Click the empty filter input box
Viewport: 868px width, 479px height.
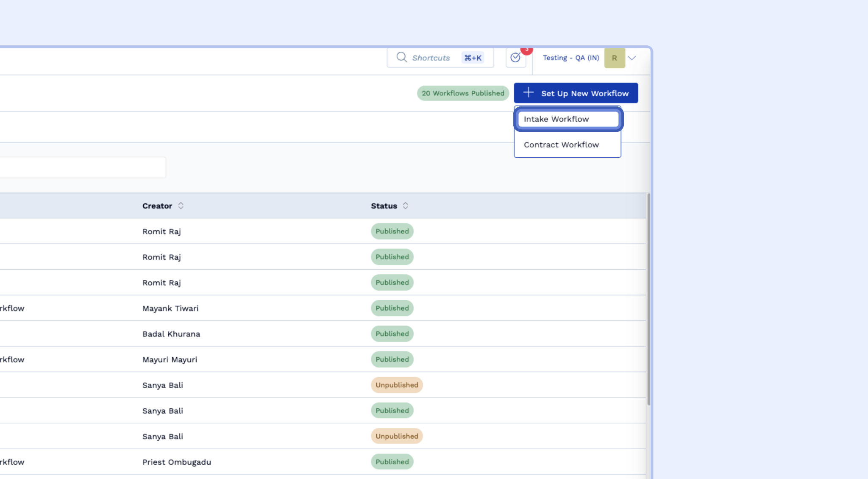[83, 167]
